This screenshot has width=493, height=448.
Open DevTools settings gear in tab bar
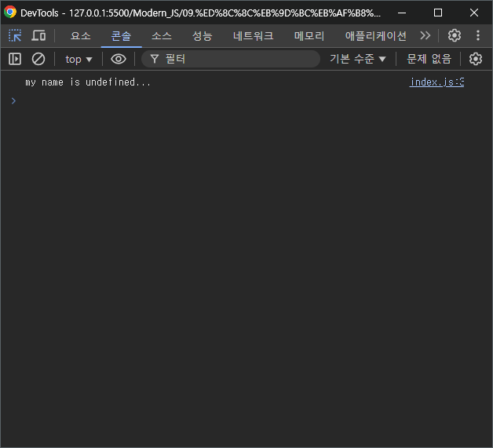(455, 35)
